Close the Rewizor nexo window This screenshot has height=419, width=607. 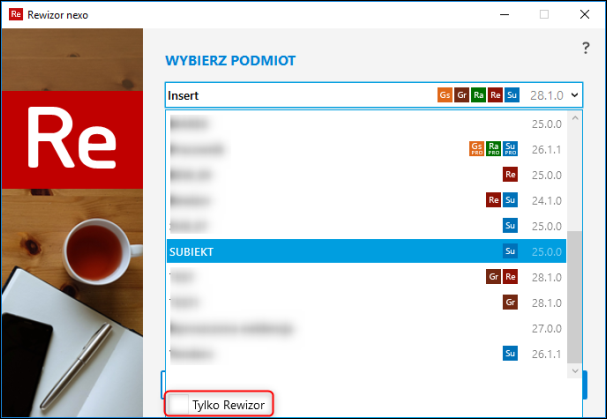585,14
